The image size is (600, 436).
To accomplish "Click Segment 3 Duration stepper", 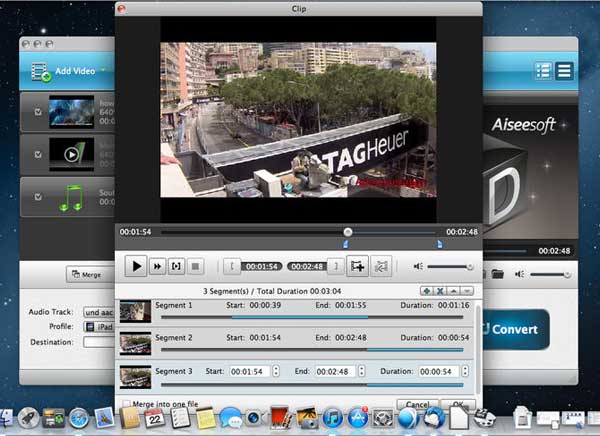I will coord(465,371).
